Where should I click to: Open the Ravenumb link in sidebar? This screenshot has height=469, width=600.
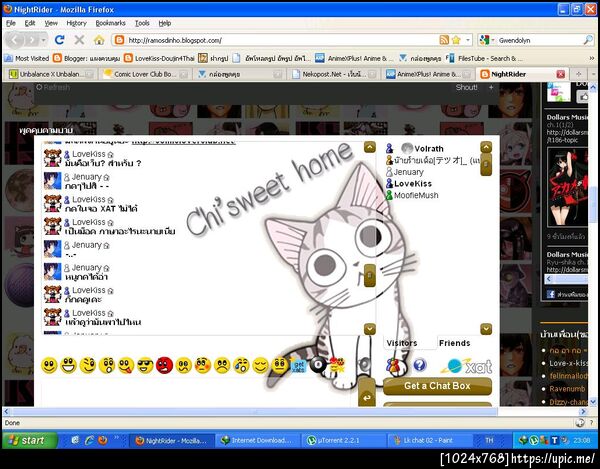(567, 389)
